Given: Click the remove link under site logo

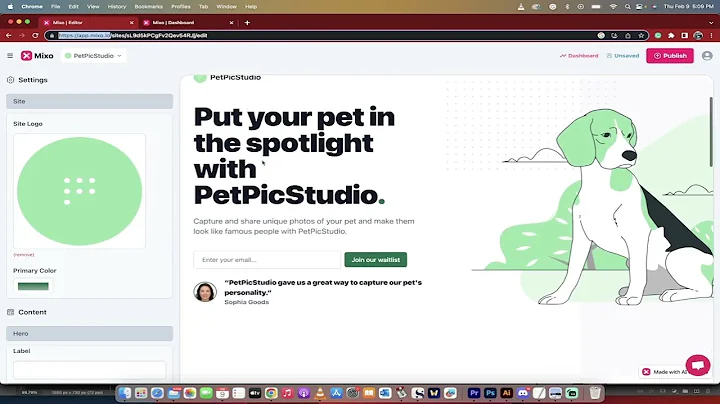Looking at the screenshot, I should tap(23, 255).
